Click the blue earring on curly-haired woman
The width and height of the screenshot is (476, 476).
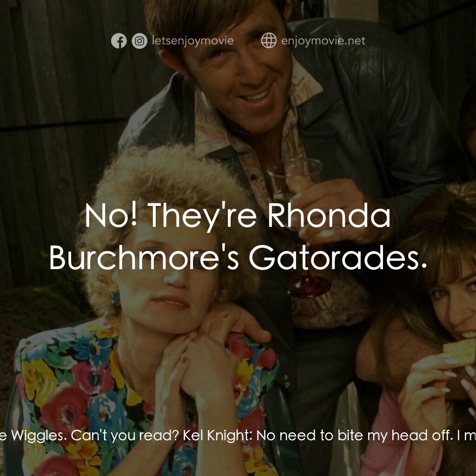click(115, 297)
